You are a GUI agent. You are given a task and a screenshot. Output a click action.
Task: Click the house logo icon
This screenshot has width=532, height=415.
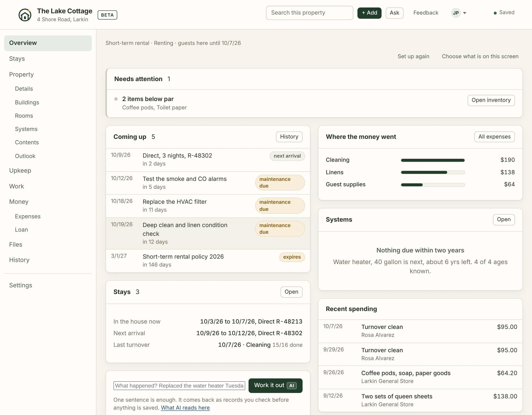[25, 15]
